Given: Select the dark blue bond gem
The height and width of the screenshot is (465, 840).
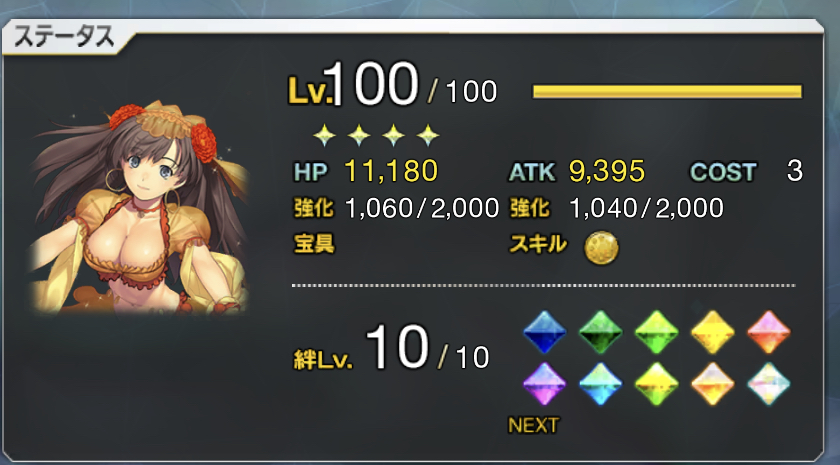Looking at the screenshot, I should click(x=544, y=332).
